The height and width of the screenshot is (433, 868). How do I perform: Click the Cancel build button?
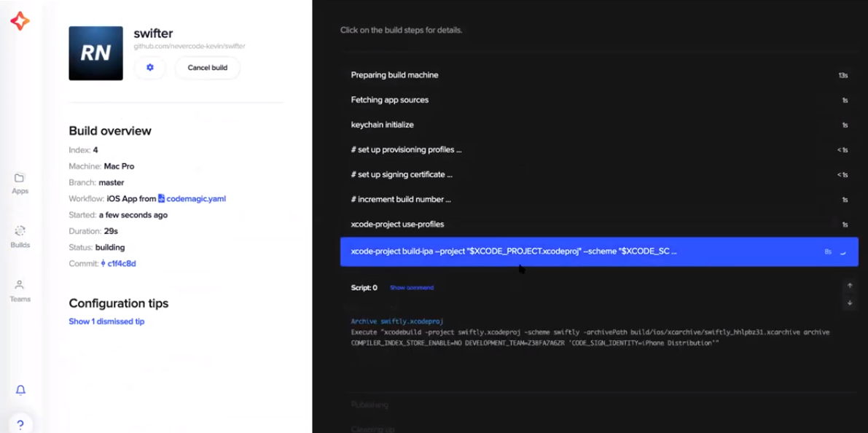(207, 67)
